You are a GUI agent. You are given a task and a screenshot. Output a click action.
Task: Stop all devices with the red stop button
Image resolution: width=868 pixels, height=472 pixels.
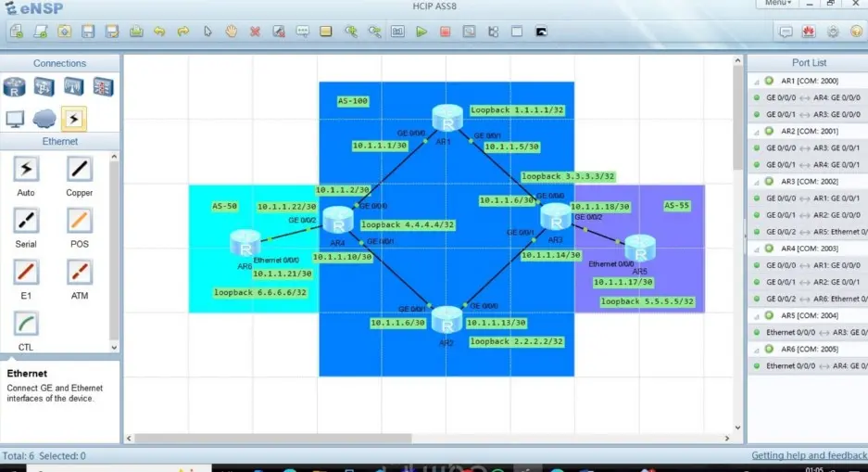point(445,32)
